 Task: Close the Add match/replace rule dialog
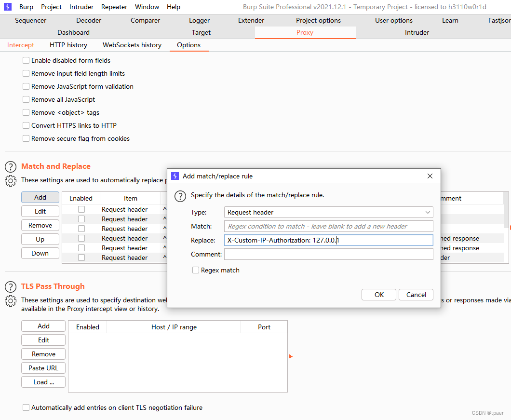[430, 176]
